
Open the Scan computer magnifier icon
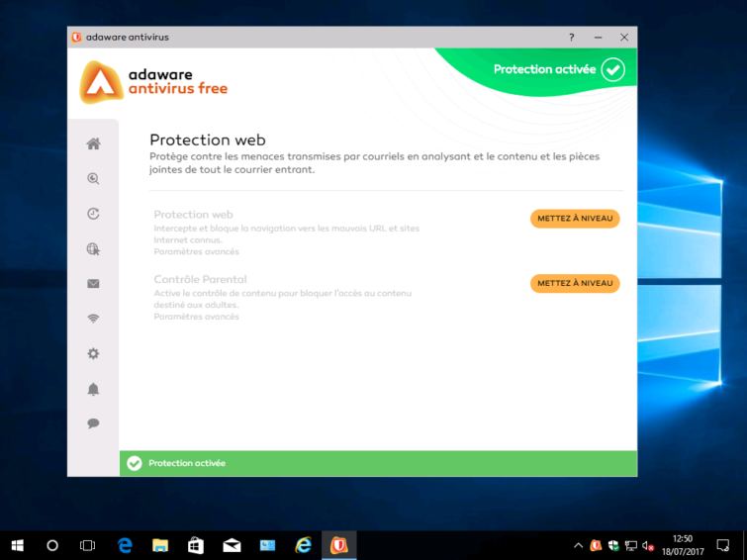pyautogui.click(x=93, y=179)
